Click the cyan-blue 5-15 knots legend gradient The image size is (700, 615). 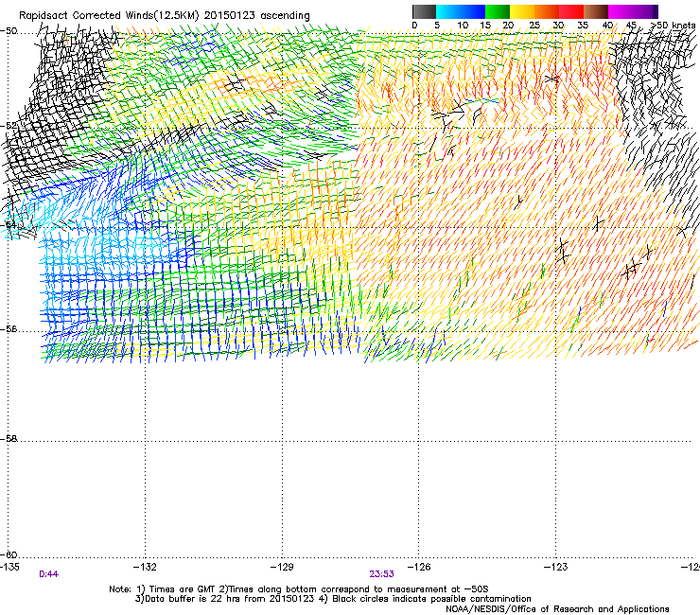[461, 11]
